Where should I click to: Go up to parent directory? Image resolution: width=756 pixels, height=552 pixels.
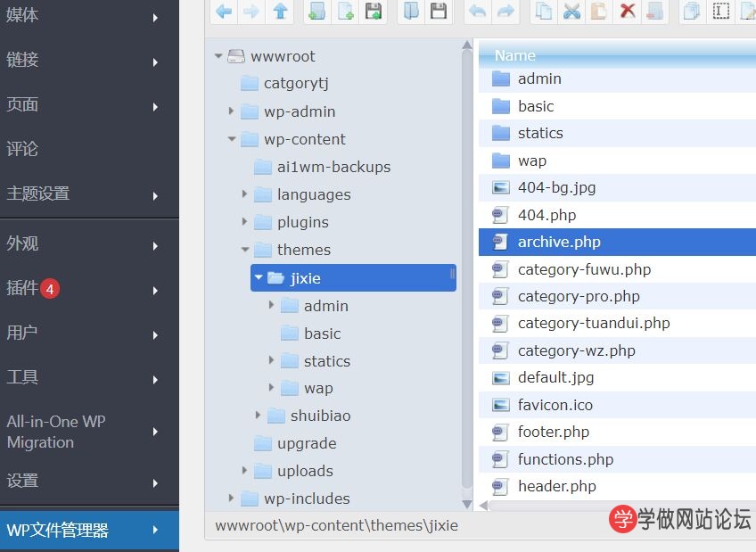pos(281,12)
